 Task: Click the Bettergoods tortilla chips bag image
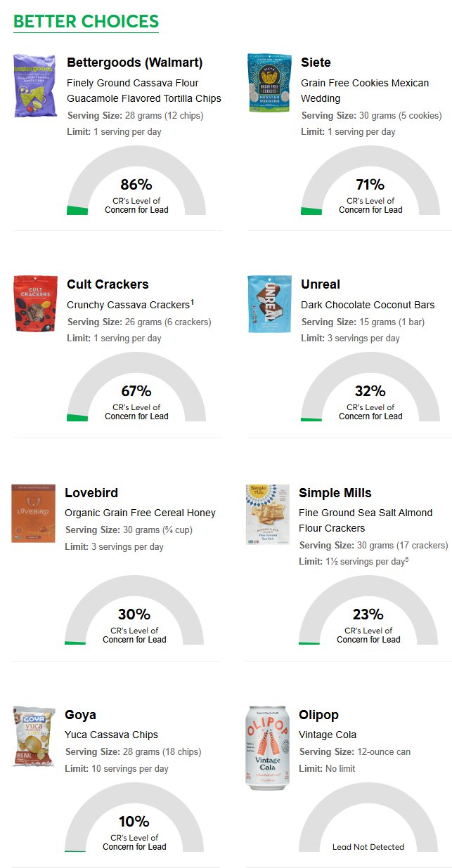point(34,86)
